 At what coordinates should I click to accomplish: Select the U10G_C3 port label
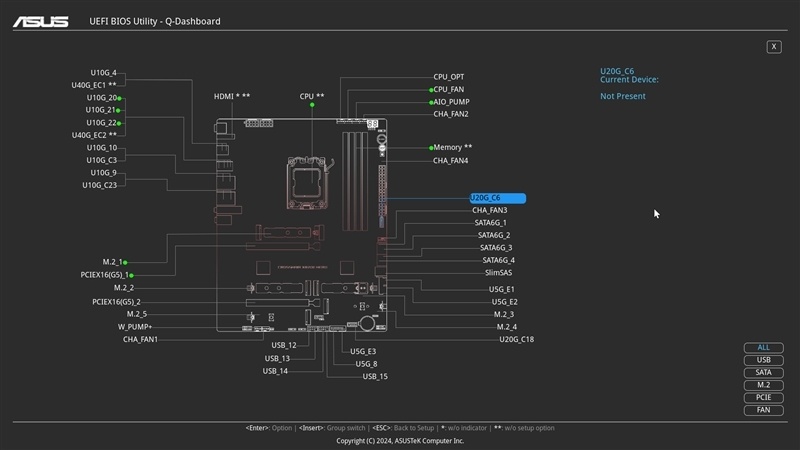point(102,160)
